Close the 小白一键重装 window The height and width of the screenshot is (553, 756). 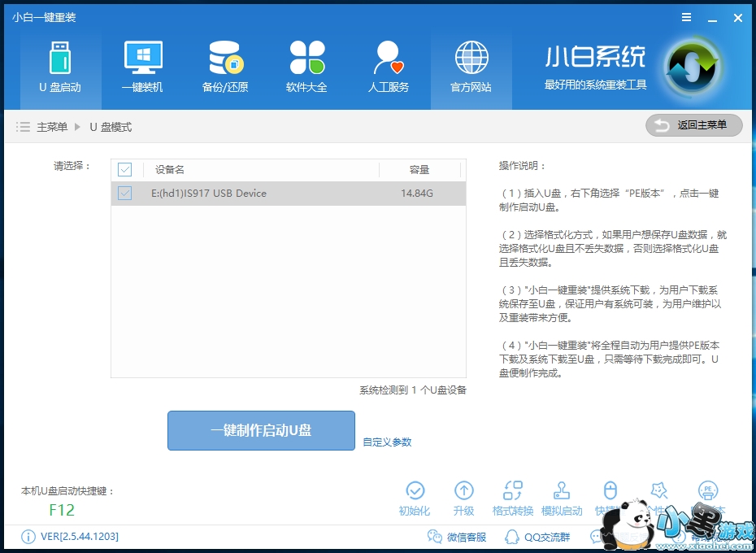pos(737,19)
